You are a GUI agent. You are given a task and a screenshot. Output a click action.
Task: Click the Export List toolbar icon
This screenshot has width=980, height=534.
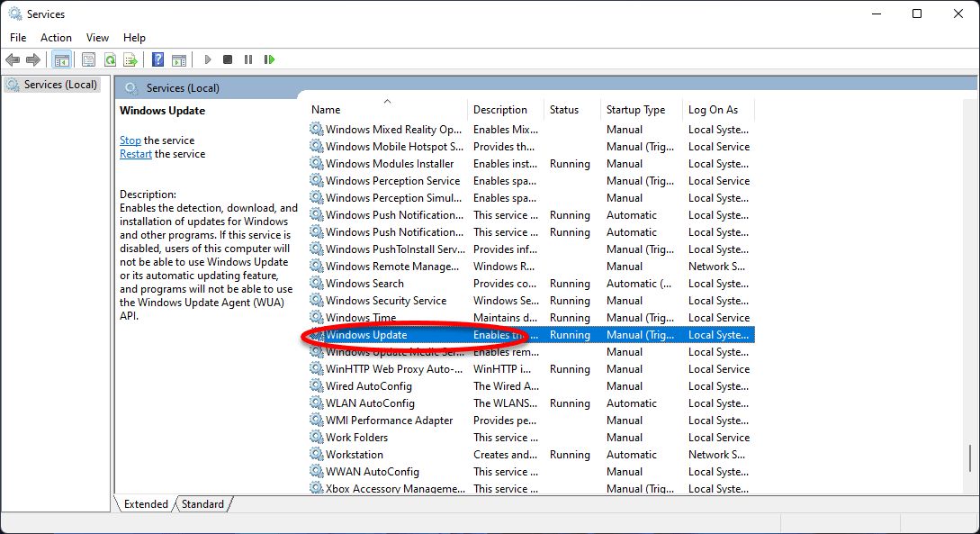(x=130, y=60)
